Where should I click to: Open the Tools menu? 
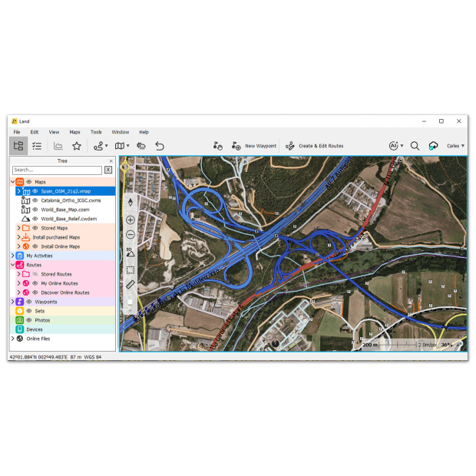pyautogui.click(x=96, y=132)
